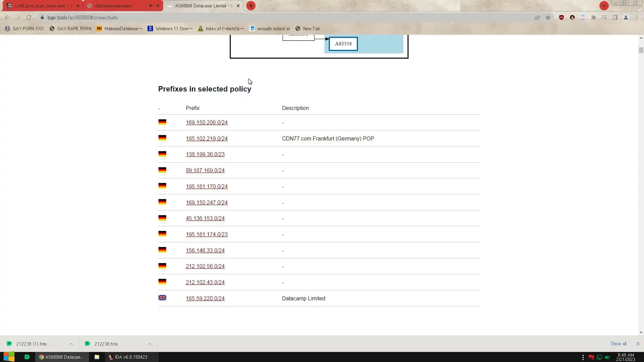Click the AS3356 node in the graph

pyautogui.click(x=343, y=44)
